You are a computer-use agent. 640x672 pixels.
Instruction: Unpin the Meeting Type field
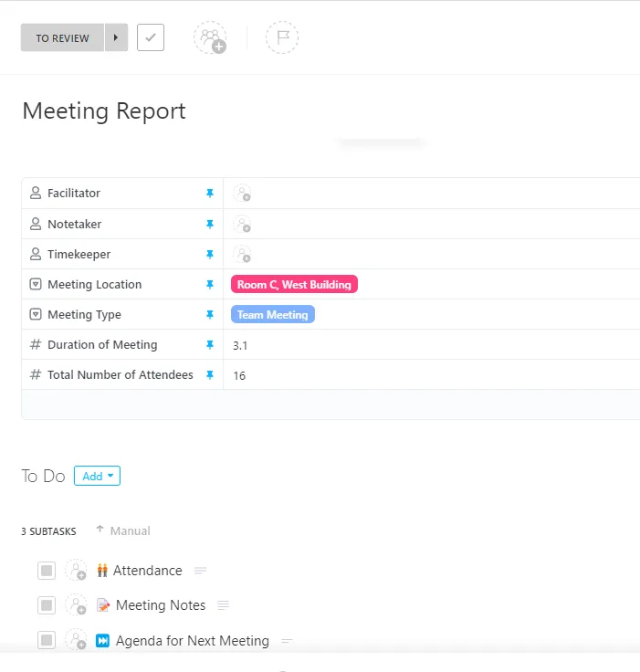(210, 315)
